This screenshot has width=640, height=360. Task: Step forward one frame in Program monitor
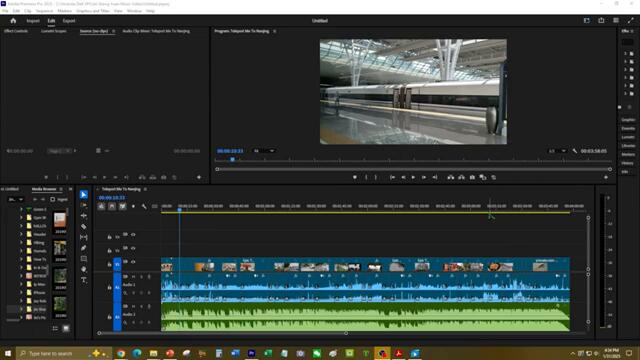coord(424,178)
